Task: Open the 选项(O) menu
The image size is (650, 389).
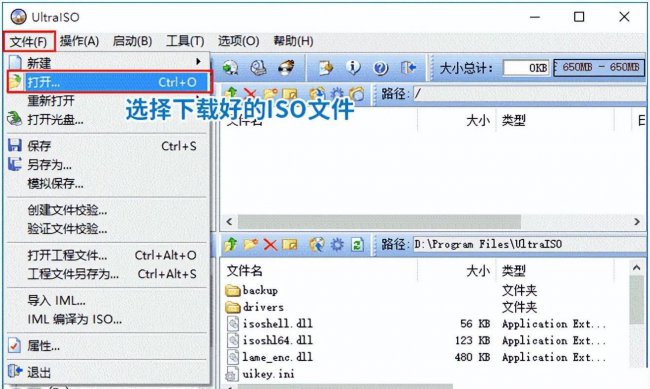Action: point(238,41)
